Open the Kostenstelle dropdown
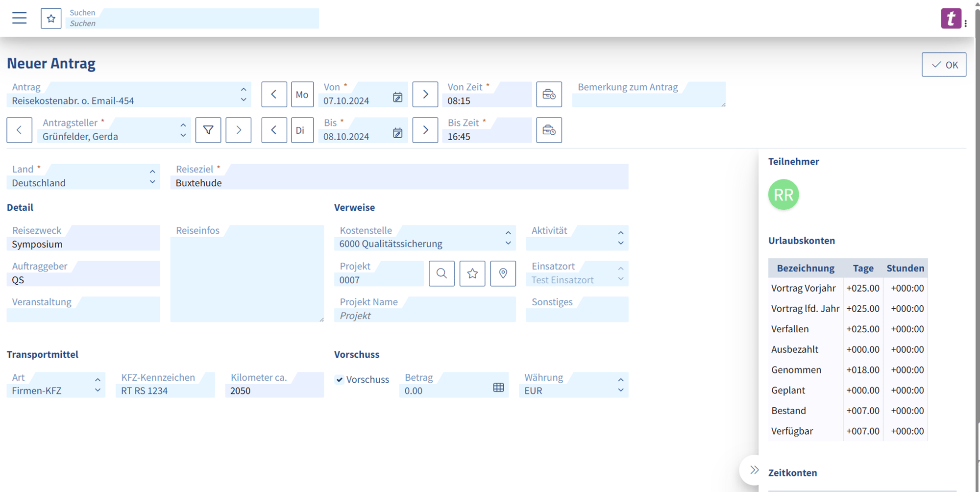980x492 pixels. click(x=508, y=244)
